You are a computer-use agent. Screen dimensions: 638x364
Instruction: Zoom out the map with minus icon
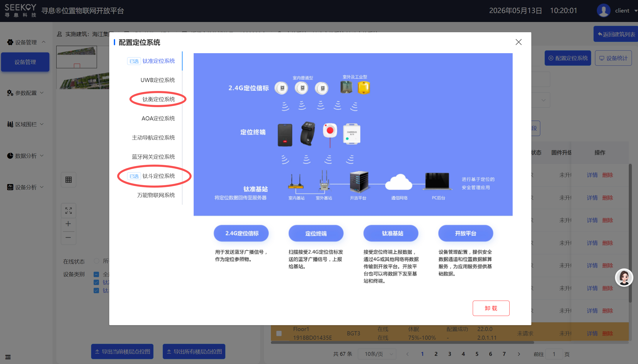68,238
